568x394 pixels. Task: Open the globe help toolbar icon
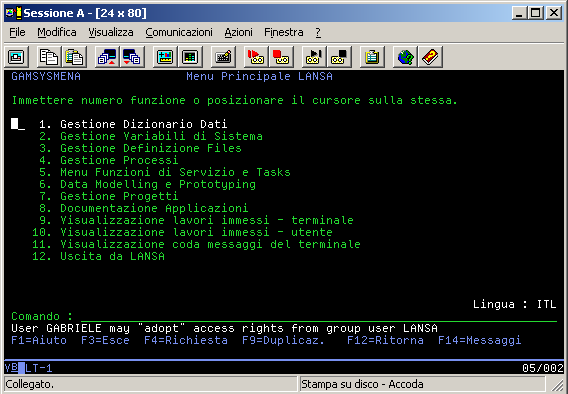tap(405, 57)
